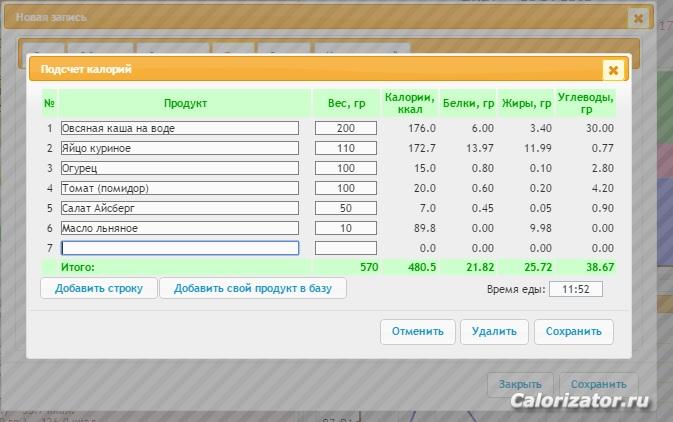Focus the Масло льняное product field
The width and height of the screenshot is (673, 422).
tap(180, 228)
